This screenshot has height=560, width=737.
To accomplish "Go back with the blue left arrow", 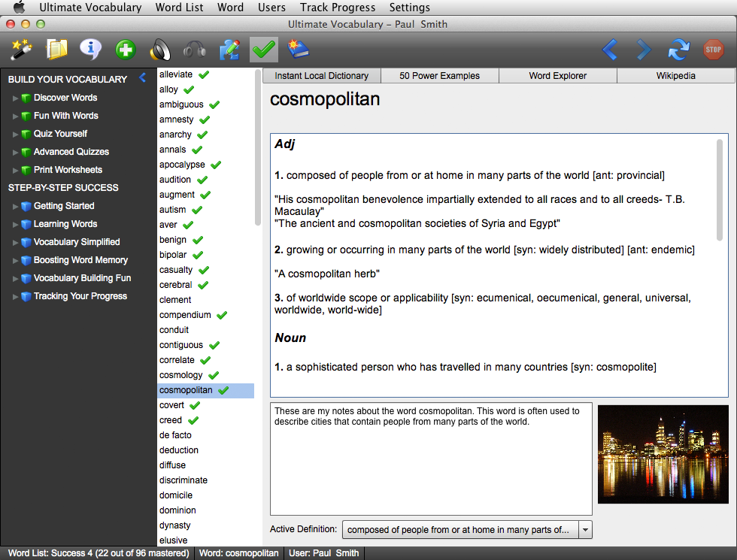I will [610, 50].
